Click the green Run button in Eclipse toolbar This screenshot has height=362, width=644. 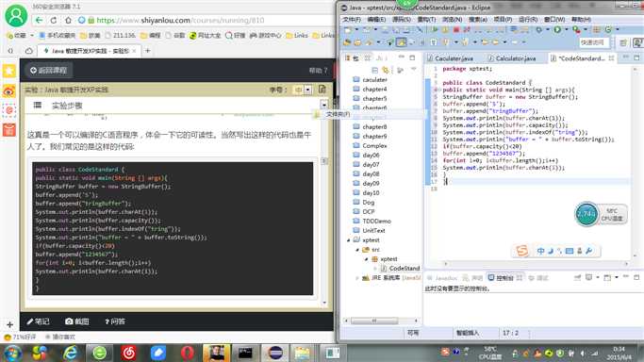(x=557, y=29)
